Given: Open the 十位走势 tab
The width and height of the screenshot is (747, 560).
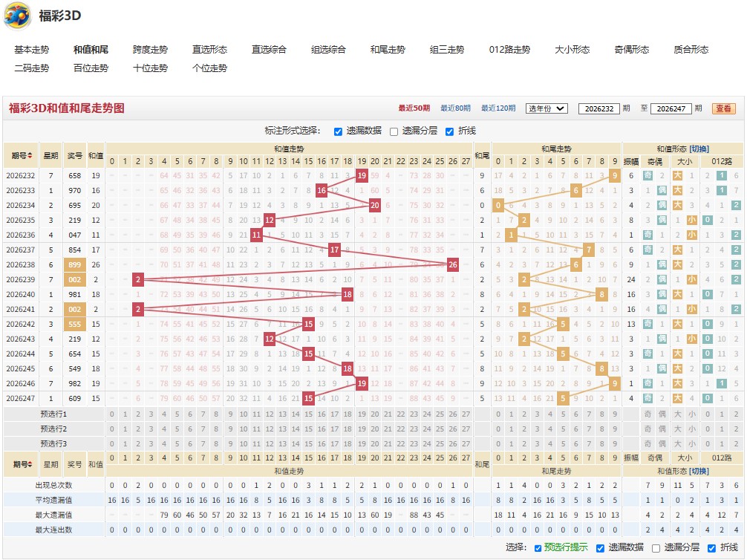Looking at the screenshot, I should coord(151,68).
